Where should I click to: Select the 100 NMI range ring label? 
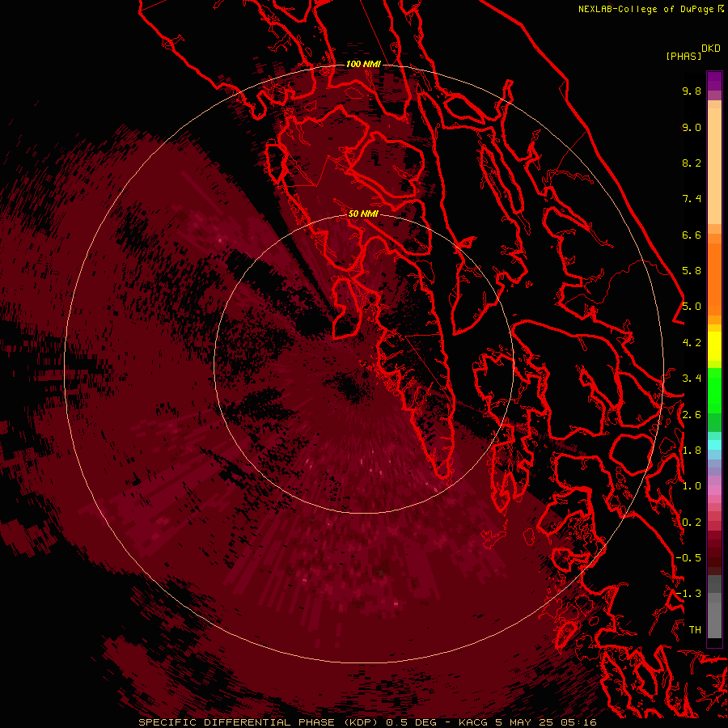click(363, 64)
